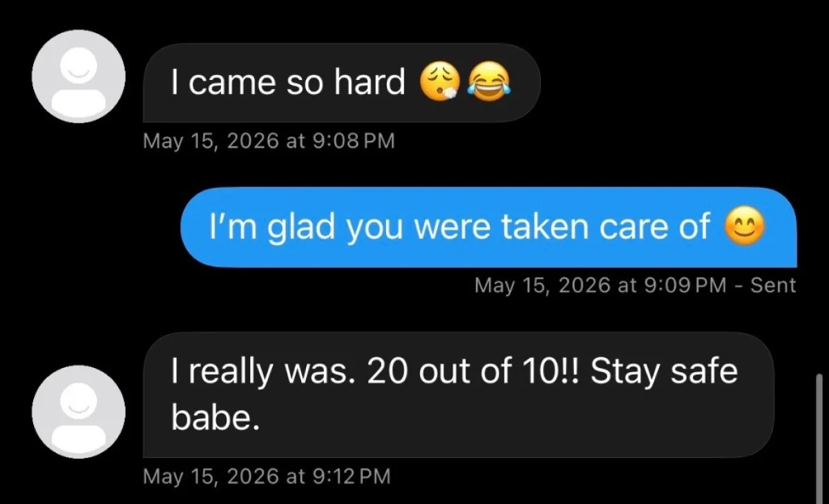Select the first received gray message bubble
Viewport: 829px width, 504px height.
tap(341, 83)
